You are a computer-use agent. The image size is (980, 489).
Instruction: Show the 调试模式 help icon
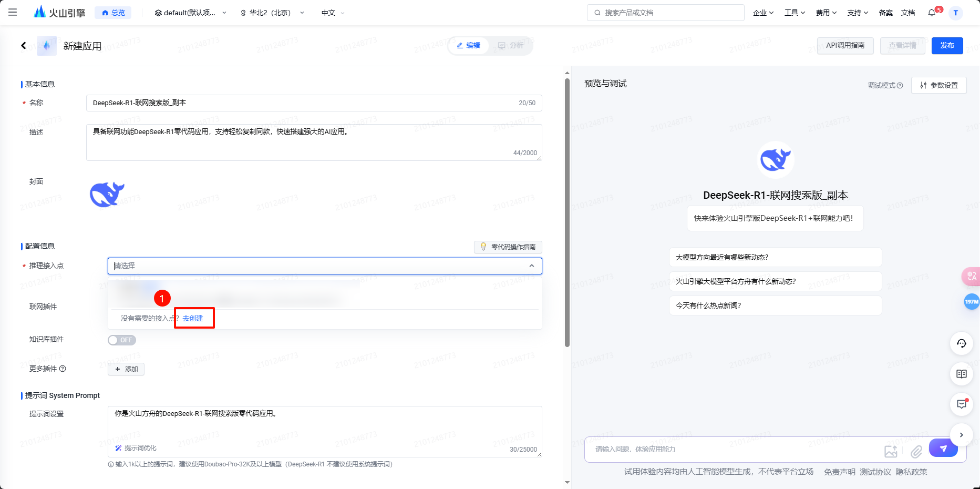(900, 85)
